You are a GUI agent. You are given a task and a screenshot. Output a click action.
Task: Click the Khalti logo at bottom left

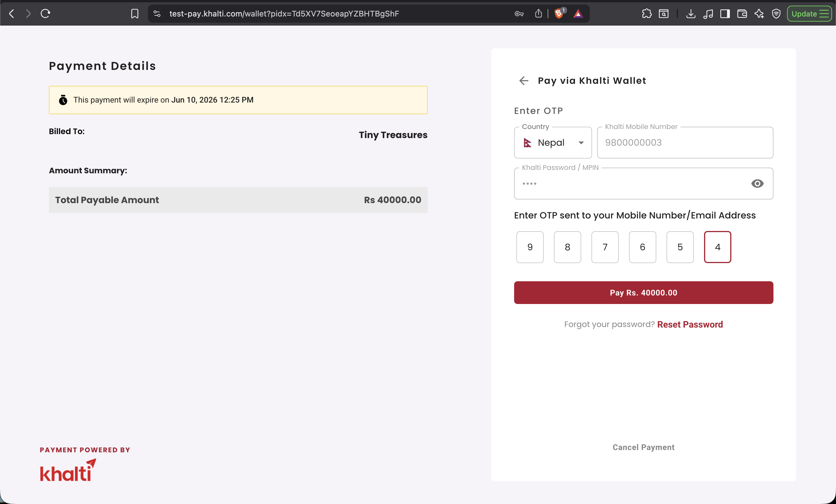(x=68, y=470)
